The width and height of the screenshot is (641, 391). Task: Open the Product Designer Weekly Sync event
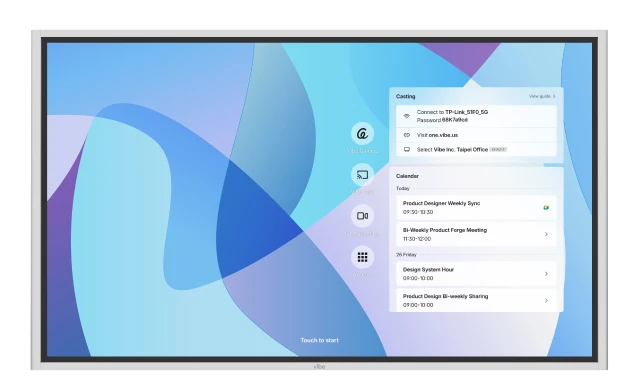point(476,207)
